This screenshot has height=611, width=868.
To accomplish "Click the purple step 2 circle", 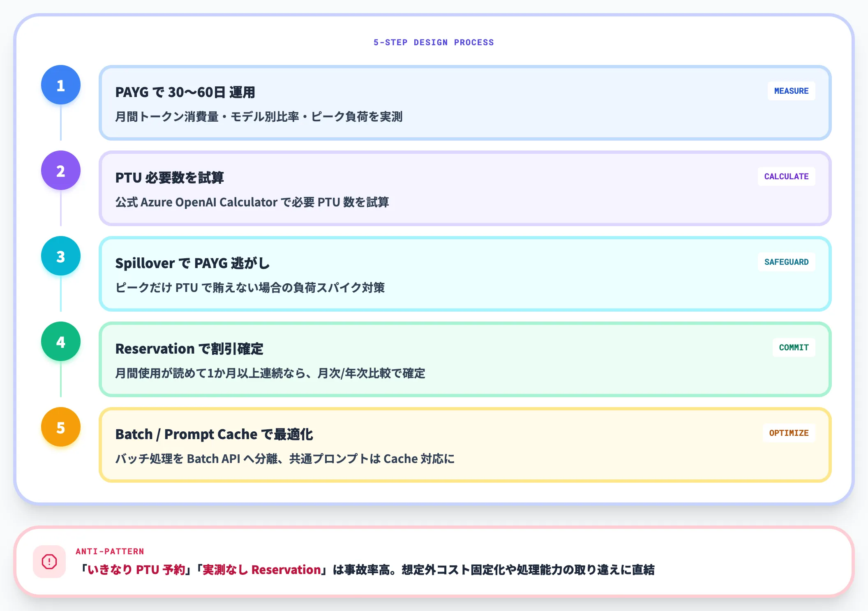I will point(61,170).
